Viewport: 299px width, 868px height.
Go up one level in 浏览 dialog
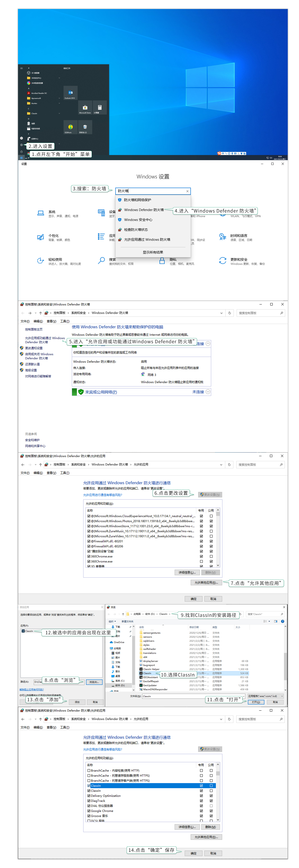coord(123,614)
